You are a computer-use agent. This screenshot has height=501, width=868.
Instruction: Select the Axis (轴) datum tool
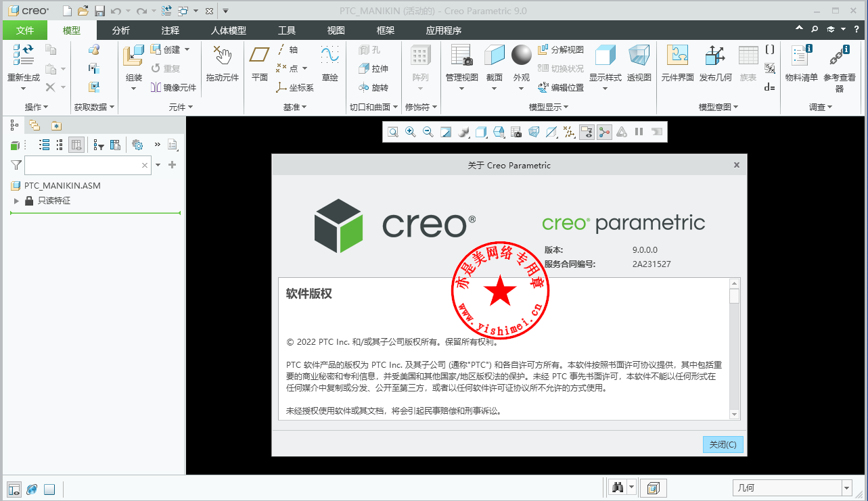tap(287, 49)
